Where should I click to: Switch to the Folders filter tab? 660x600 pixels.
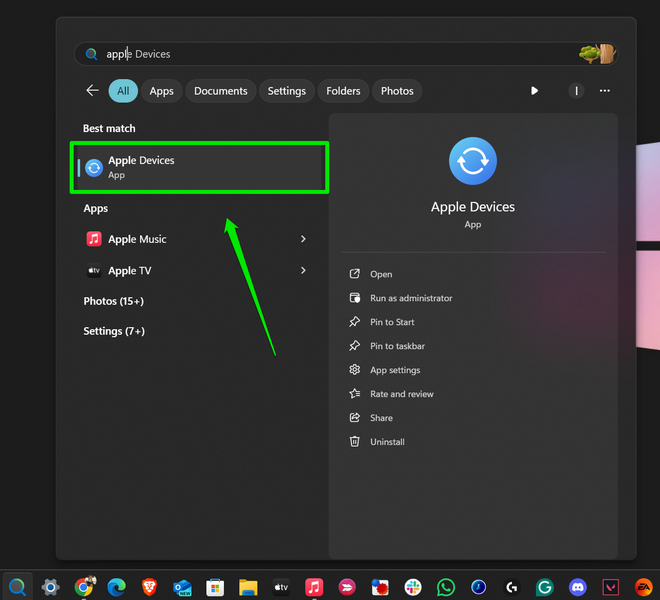coord(343,91)
